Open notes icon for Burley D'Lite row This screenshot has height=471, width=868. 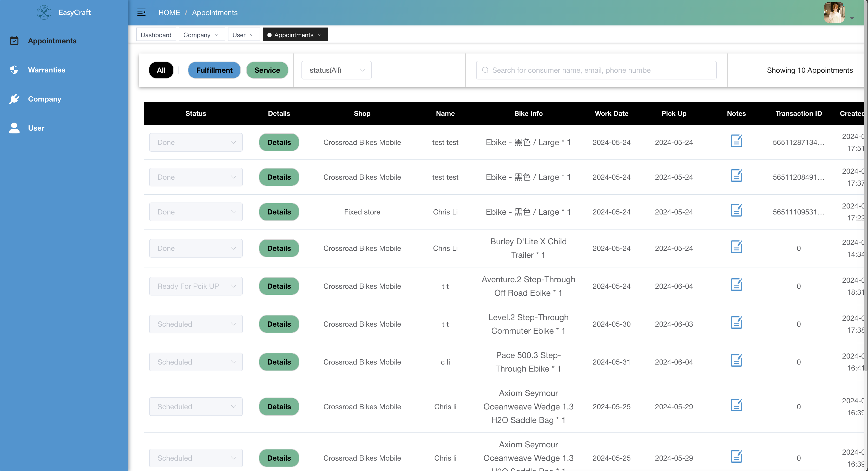[x=736, y=247]
